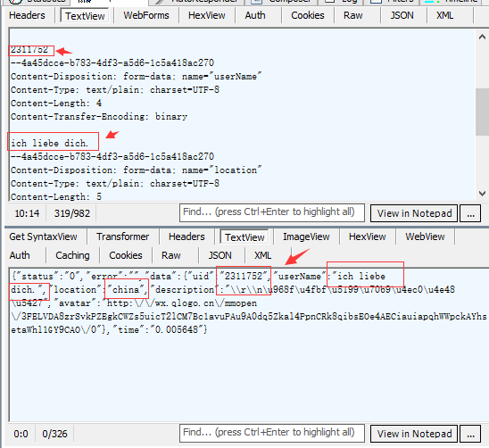Click 'Content-Transfer-Encoding: binary' line
The image size is (489, 448).
(x=99, y=117)
